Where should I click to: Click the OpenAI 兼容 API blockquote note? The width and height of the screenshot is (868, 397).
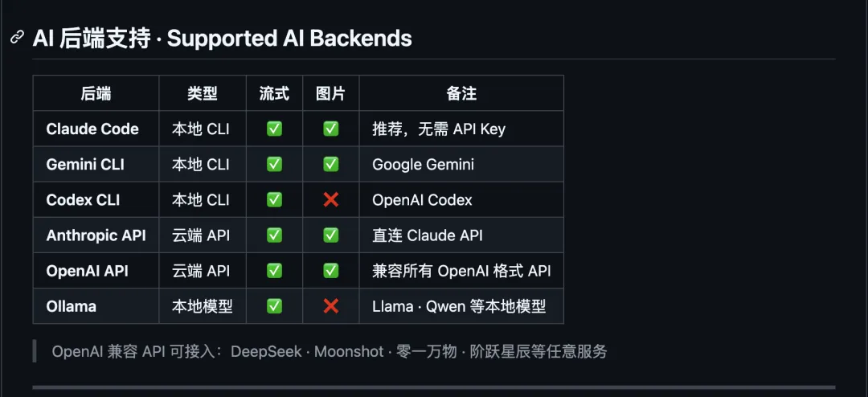tap(330, 352)
